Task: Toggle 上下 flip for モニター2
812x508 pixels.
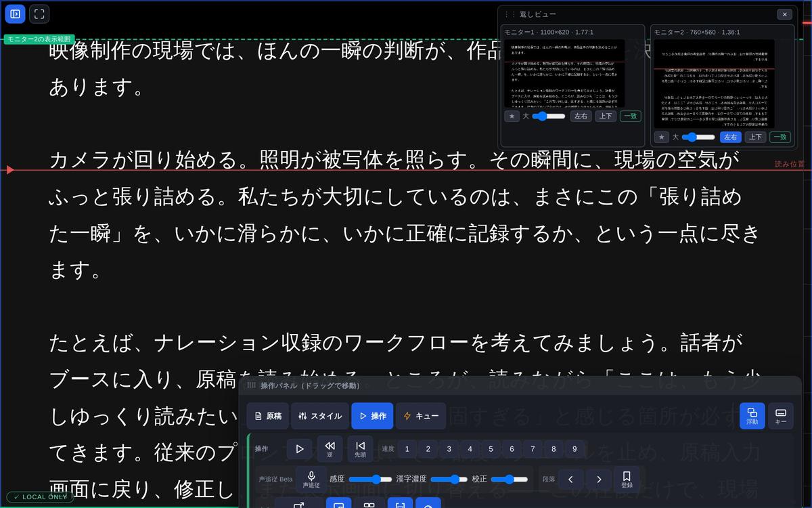Action: tap(755, 137)
